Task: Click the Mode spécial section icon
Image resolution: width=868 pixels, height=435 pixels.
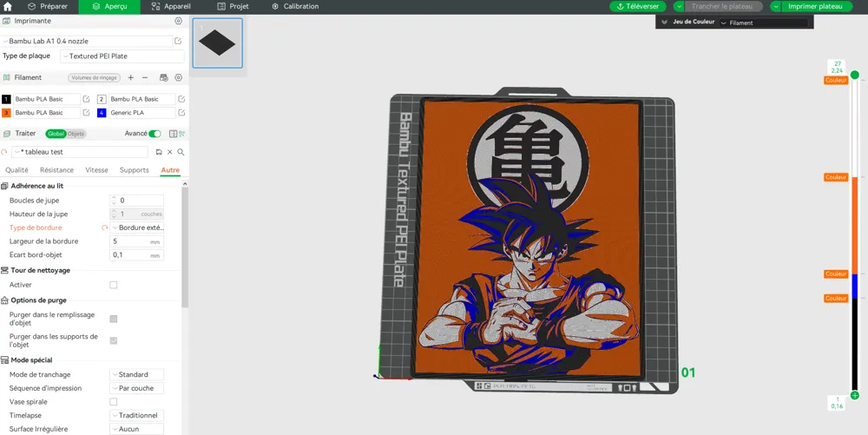Action: pos(4,360)
